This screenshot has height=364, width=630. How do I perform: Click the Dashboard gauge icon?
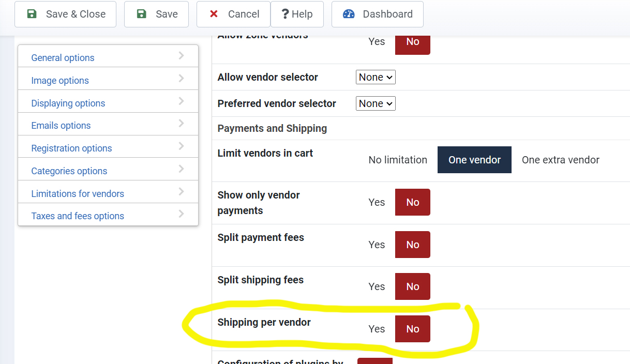(x=349, y=14)
